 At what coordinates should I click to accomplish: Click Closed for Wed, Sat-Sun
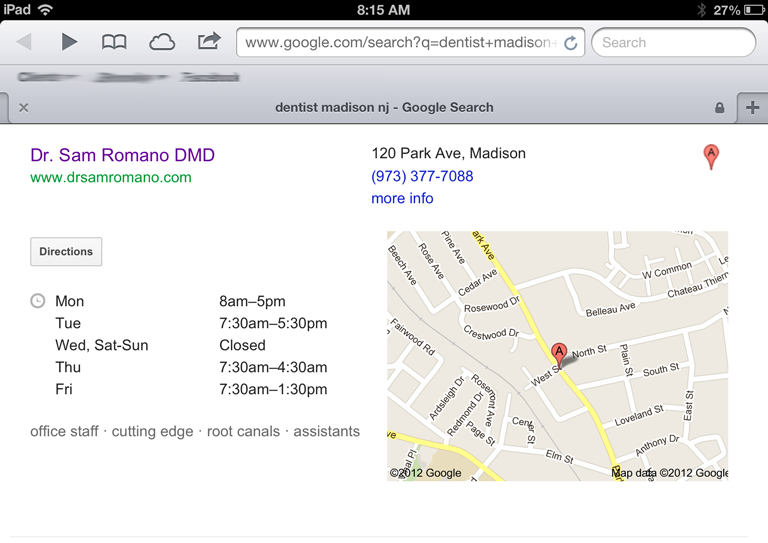(x=242, y=345)
